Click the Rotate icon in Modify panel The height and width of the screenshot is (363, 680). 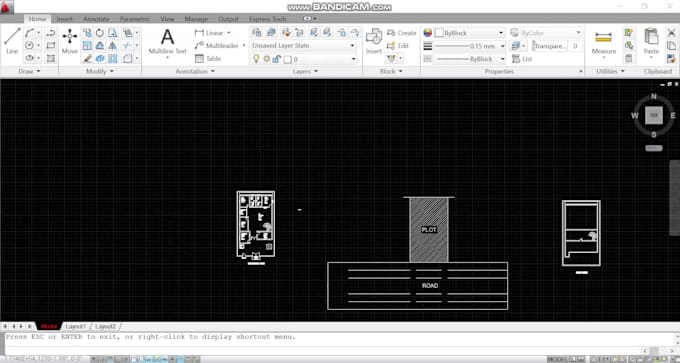pos(100,33)
